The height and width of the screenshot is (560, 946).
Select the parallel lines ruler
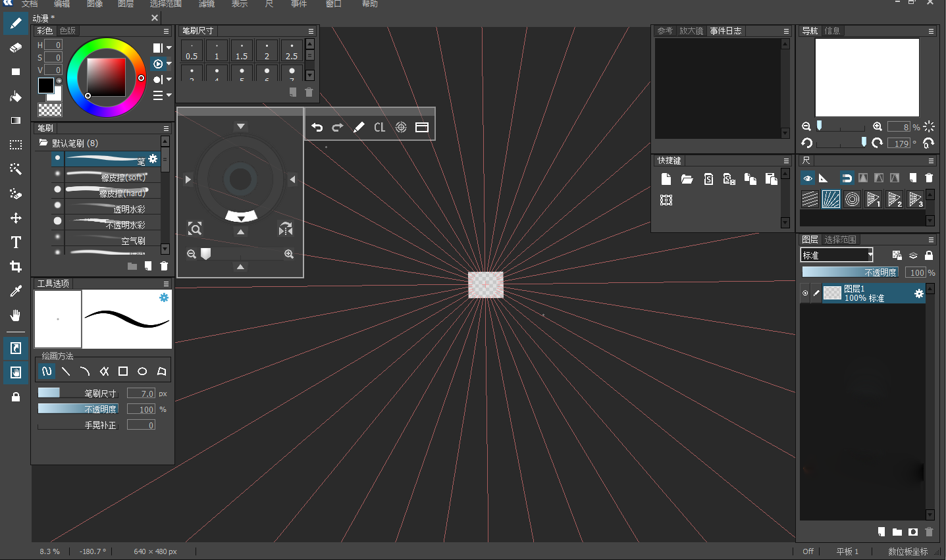[x=810, y=199]
